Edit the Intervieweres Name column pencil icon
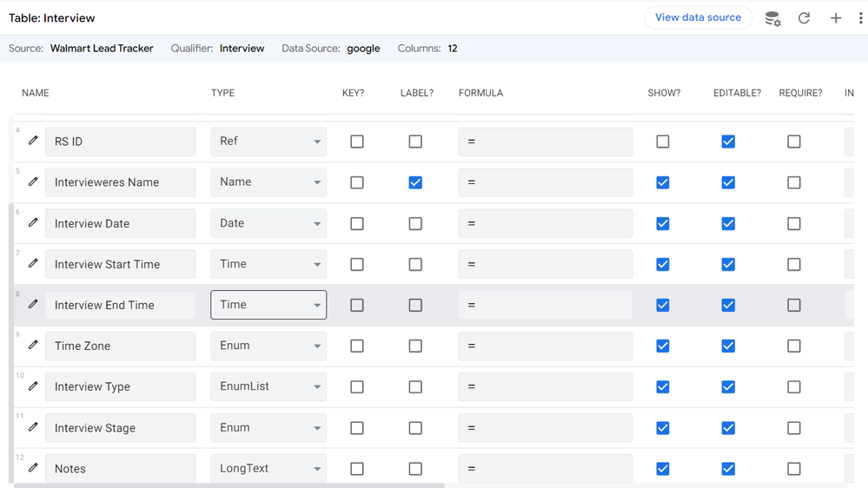The width and height of the screenshot is (868, 488). tap(33, 181)
